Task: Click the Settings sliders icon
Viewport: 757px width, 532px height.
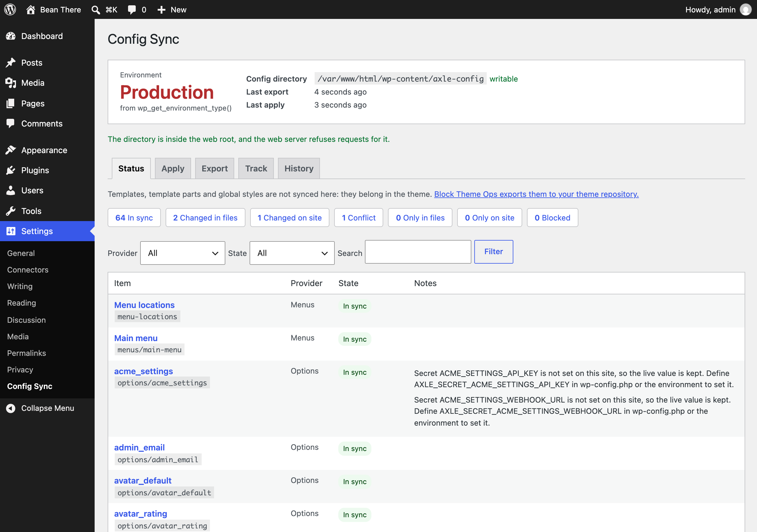Action: [x=11, y=231]
